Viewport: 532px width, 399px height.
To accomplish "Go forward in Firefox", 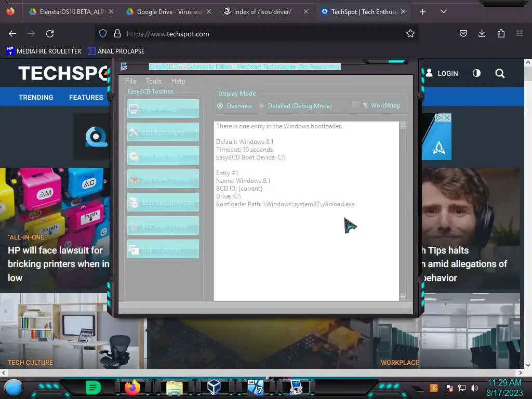I will (x=31, y=34).
